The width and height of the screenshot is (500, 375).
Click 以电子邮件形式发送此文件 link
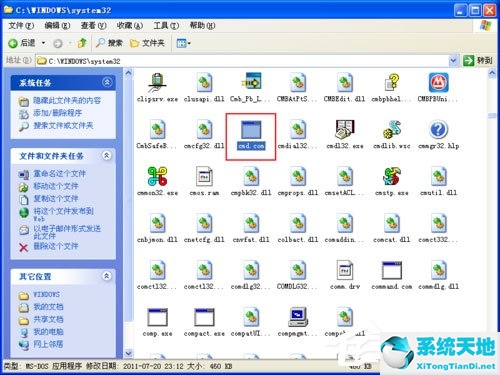coord(67,232)
